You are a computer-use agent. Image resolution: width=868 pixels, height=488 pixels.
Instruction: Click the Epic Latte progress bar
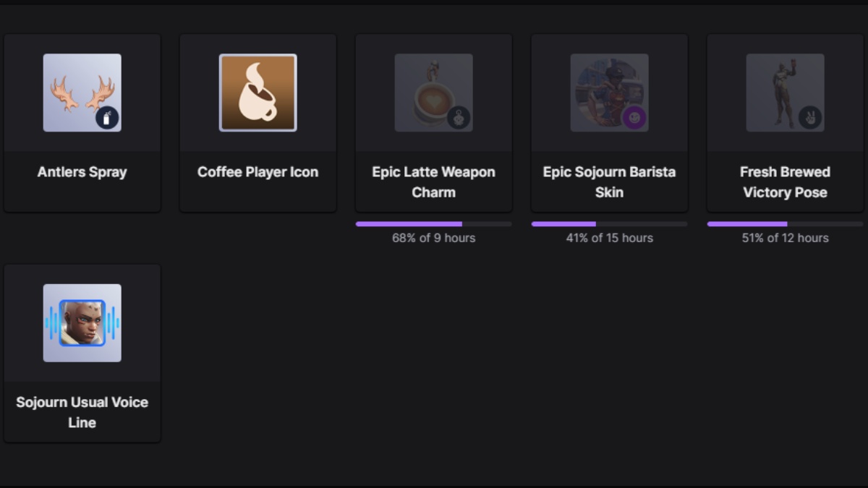(x=433, y=224)
